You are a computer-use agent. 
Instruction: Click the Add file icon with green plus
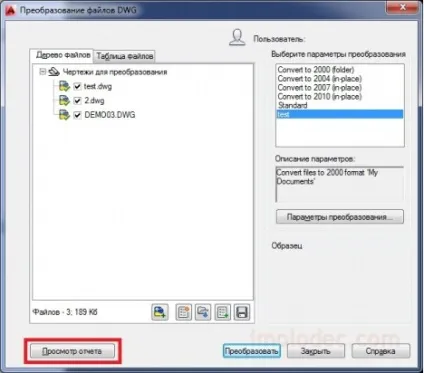tap(160, 312)
